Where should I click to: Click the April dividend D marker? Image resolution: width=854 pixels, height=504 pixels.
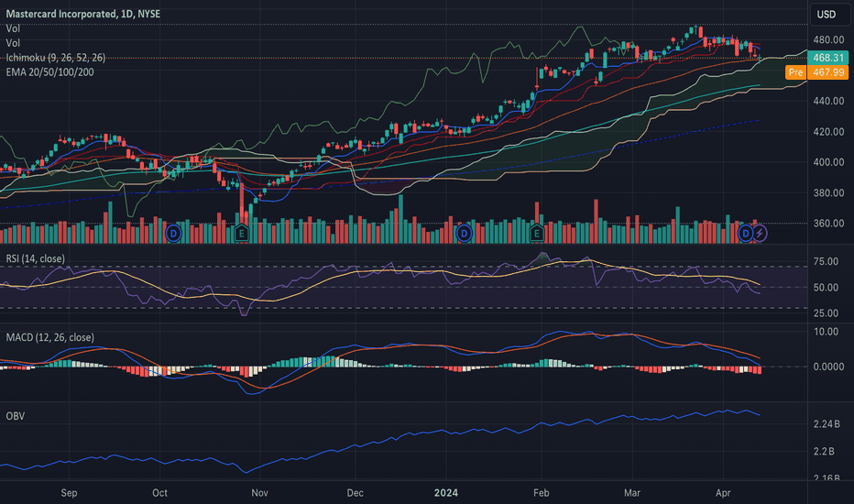(746, 234)
